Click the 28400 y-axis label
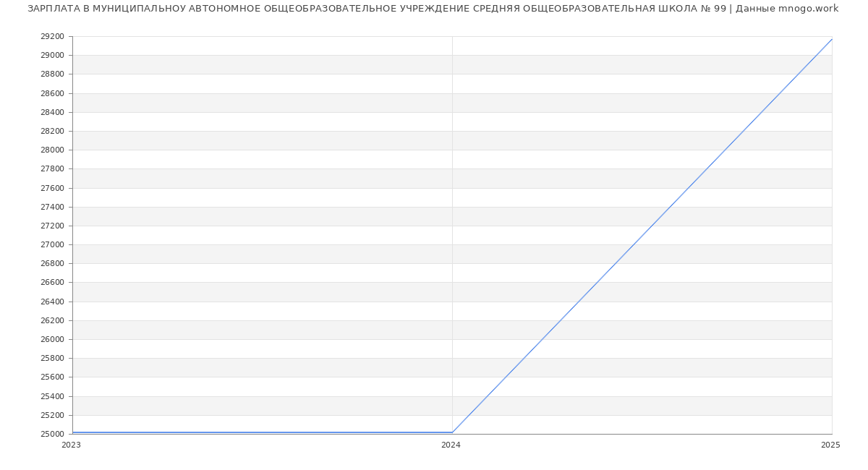Image resolution: width=868 pixels, height=470 pixels. [52, 112]
